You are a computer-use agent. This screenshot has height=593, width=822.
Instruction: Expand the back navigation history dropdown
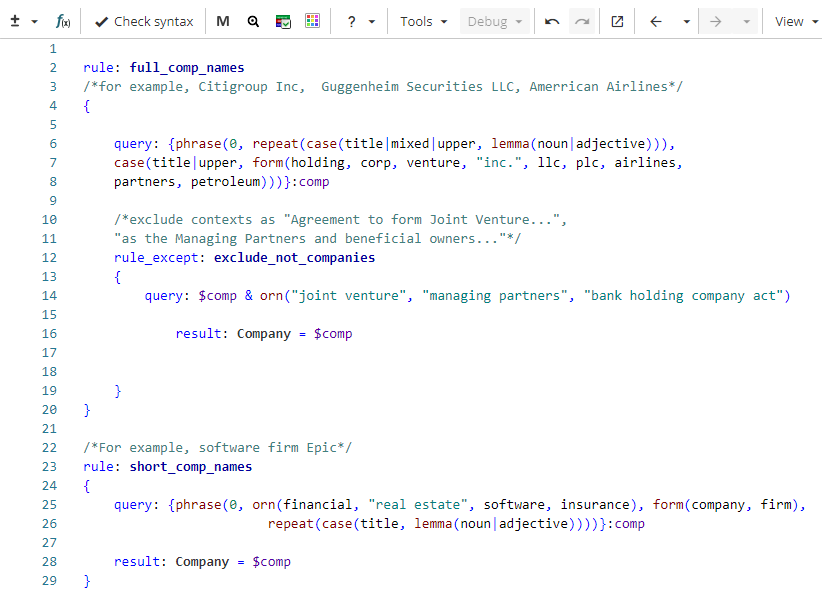click(686, 21)
